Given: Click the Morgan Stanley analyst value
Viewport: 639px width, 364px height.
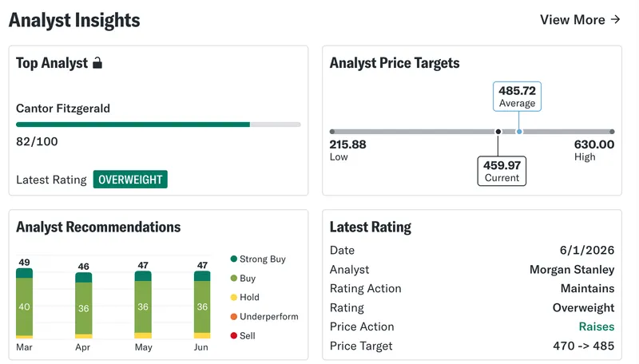Looking at the screenshot, I should tap(572, 270).
